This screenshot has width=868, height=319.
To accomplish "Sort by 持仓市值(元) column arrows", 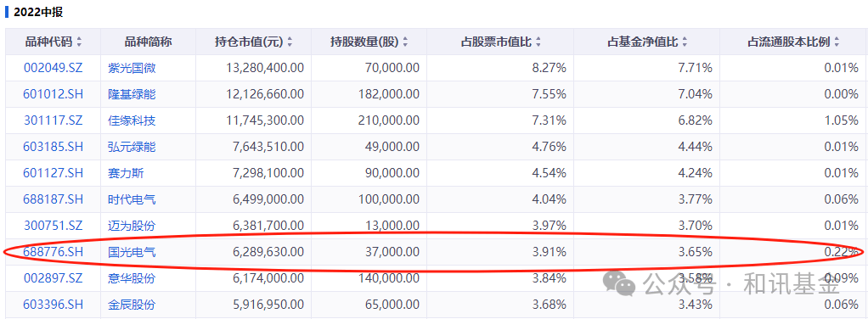I will [x=290, y=42].
